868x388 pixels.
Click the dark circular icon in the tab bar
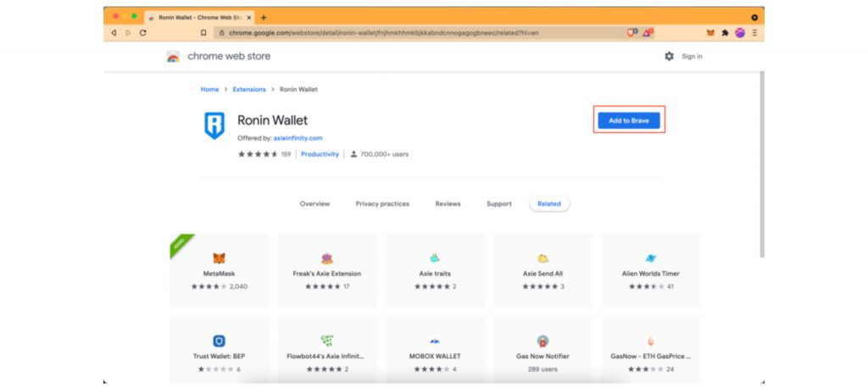[754, 18]
